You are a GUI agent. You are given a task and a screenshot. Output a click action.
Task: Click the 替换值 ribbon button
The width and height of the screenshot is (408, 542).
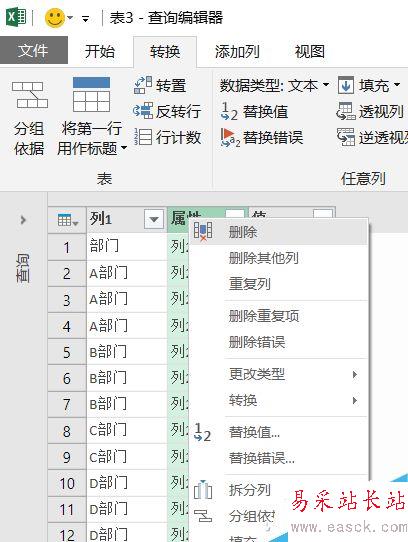click(254, 111)
